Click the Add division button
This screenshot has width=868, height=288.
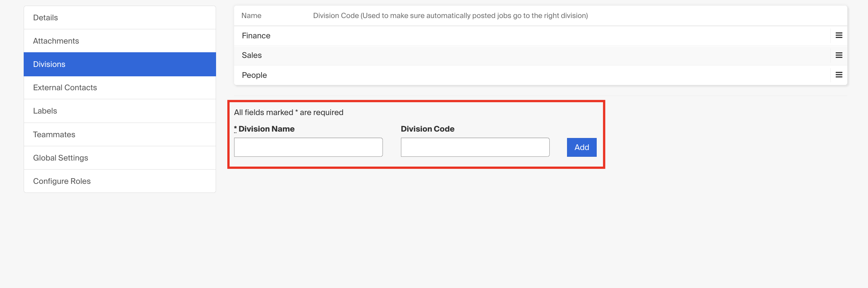tap(582, 147)
